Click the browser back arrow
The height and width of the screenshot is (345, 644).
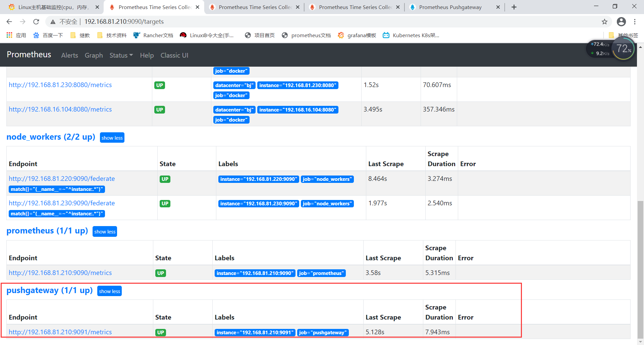pyautogui.click(x=9, y=21)
